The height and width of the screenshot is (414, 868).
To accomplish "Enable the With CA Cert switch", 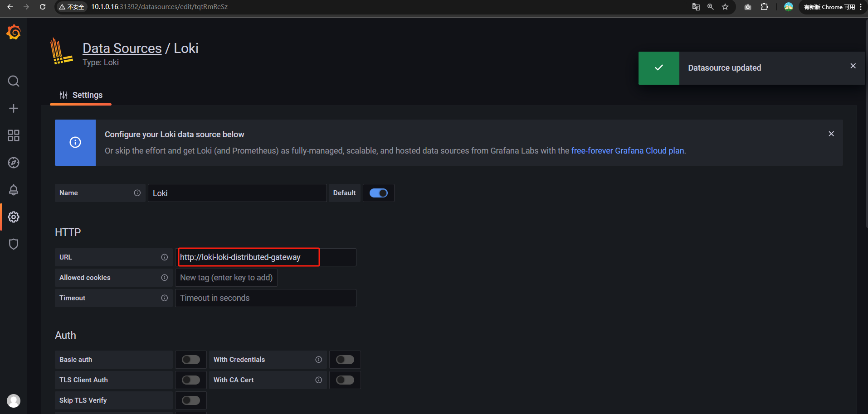I will tap(345, 380).
